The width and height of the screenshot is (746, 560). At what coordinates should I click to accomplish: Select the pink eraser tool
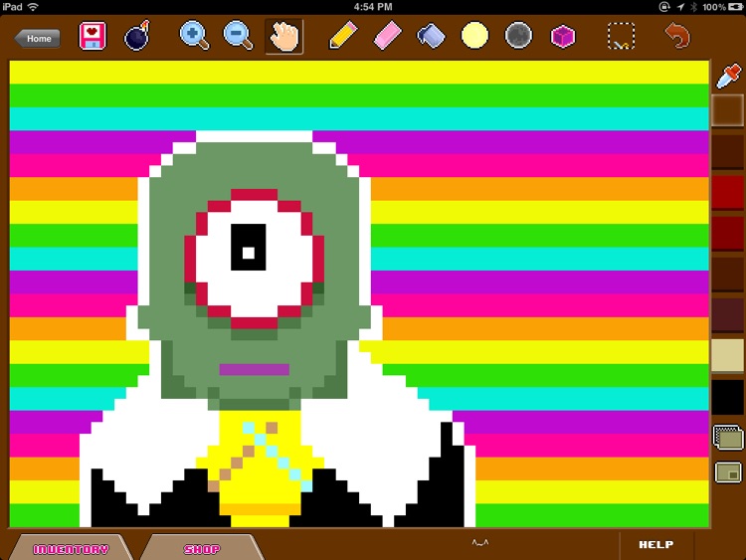387,36
